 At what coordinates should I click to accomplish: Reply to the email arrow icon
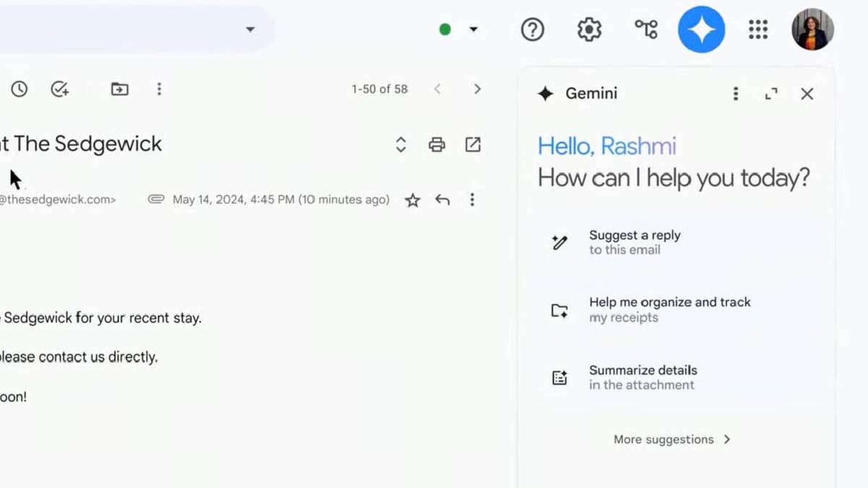[x=443, y=200]
